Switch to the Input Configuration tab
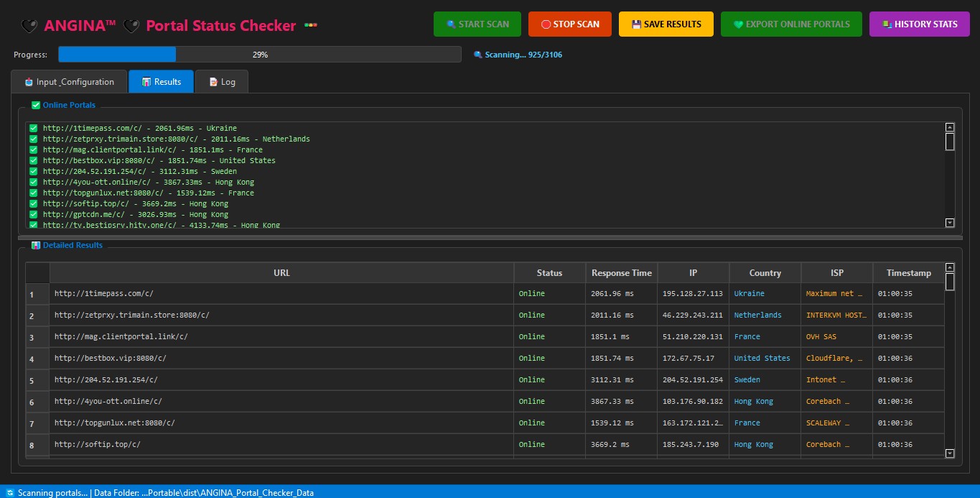The width and height of the screenshot is (980, 498). (69, 82)
